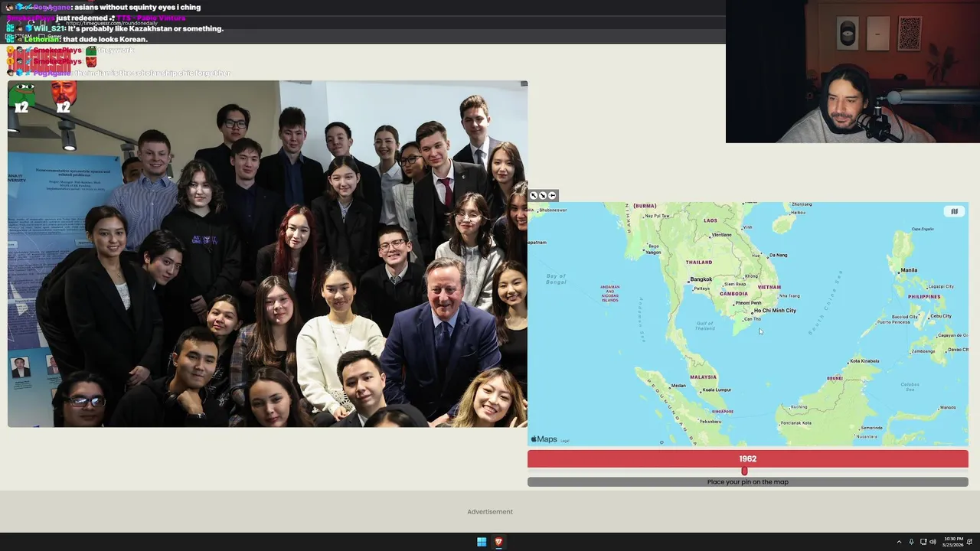Click the third map pin-side arrow icon
The width and height of the screenshot is (980, 551).
[552, 196]
